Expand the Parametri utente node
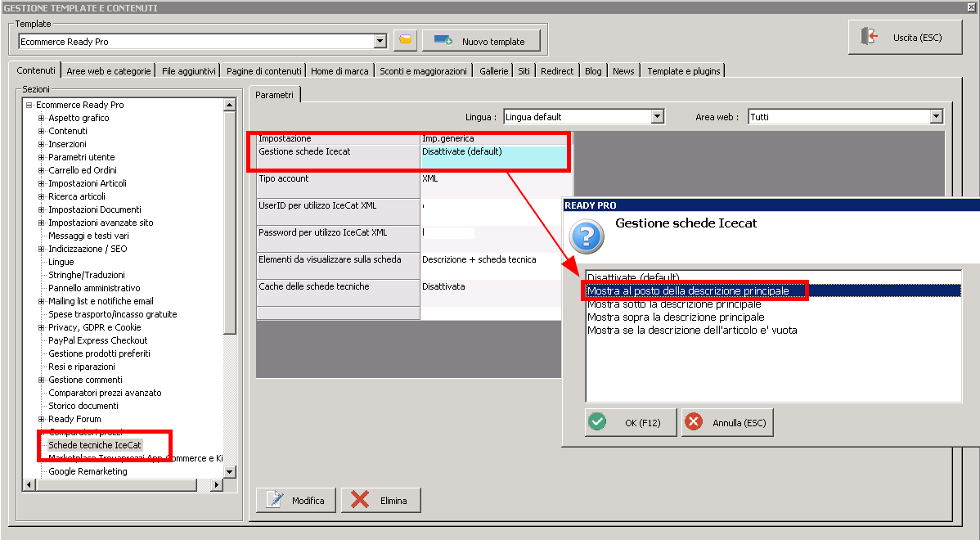Screen dimensions: 980x540 tap(41, 157)
